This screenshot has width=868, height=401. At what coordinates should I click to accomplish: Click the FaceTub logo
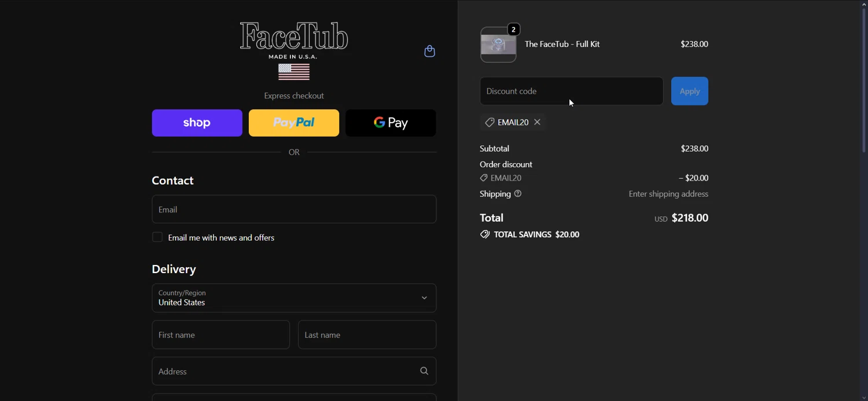pyautogui.click(x=294, y=36)
